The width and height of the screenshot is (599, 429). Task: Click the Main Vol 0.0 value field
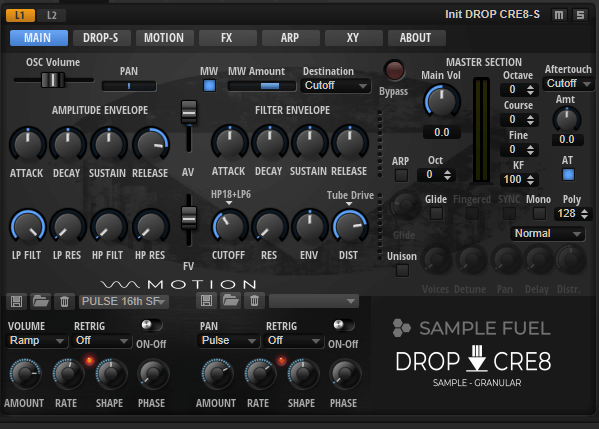(x=442, y=133)
